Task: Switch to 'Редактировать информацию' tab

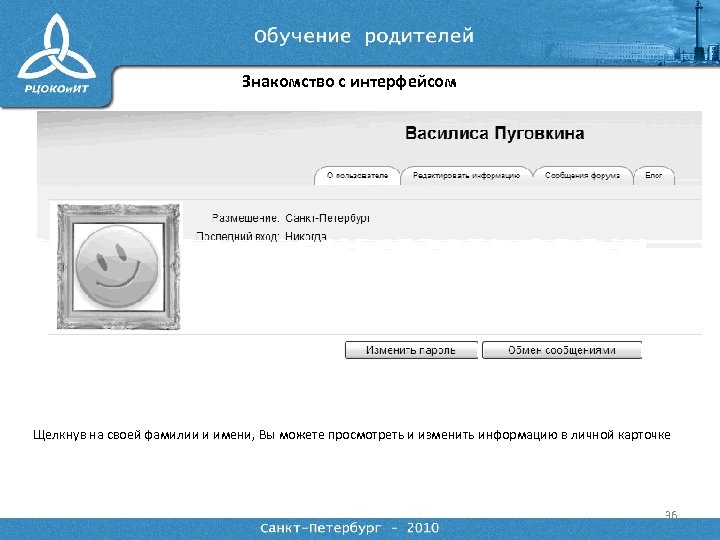Action: pos(466,175)
